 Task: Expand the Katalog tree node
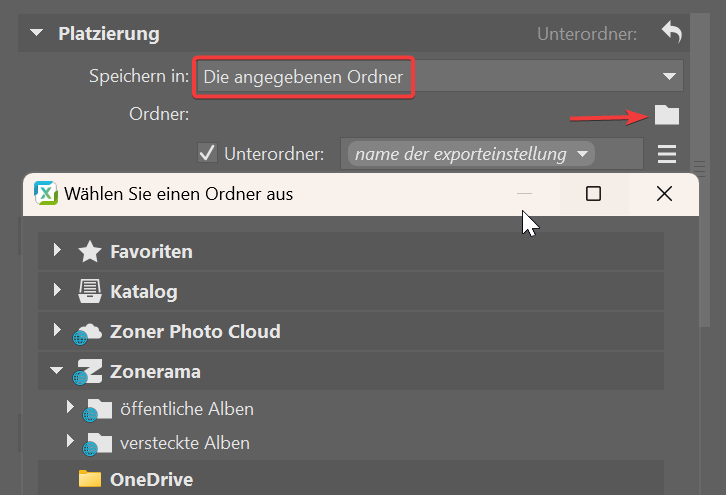57,290
